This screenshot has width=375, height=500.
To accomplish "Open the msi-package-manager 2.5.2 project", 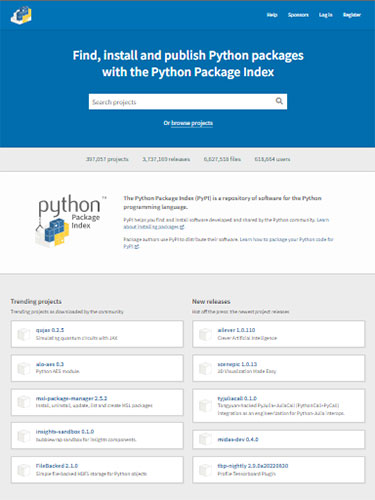I will pyautogui.click(x=97, y=402).
